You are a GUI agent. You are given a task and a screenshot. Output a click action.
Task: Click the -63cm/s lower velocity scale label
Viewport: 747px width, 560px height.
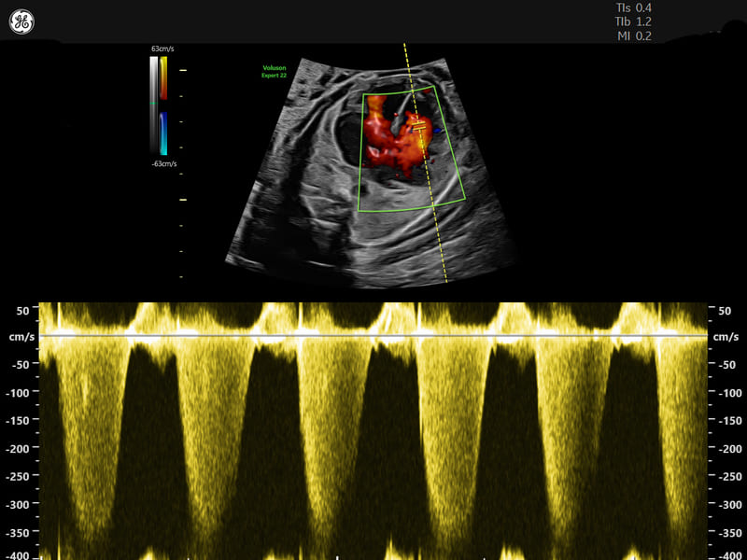[162, 163]
